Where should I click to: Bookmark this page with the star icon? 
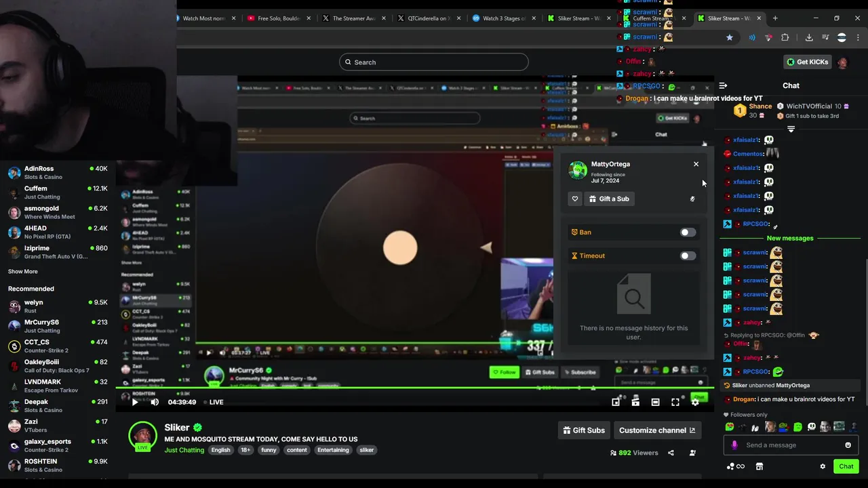[730, 37]
